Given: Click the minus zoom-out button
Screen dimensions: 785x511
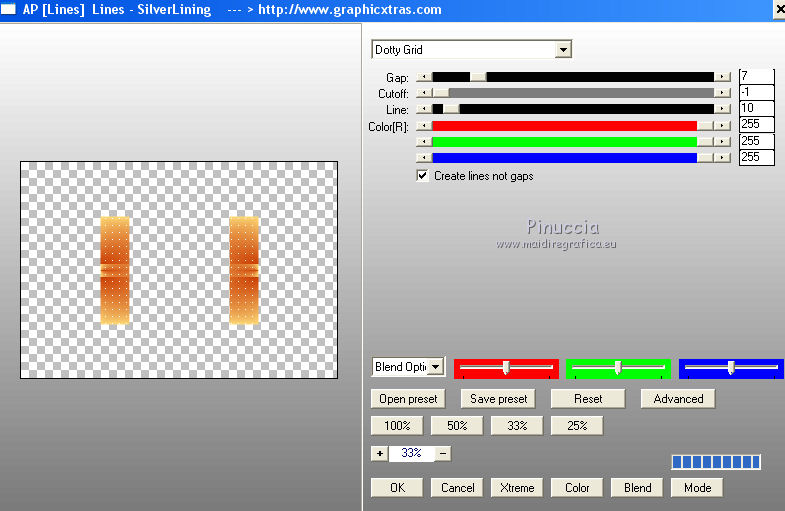Looking at the screenshot, I should 443,453.
